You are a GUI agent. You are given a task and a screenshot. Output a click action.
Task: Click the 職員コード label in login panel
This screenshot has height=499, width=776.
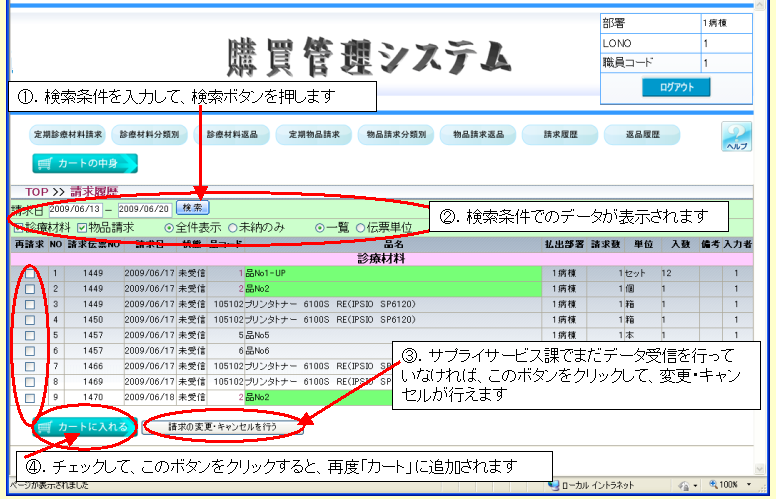[628, 63]
